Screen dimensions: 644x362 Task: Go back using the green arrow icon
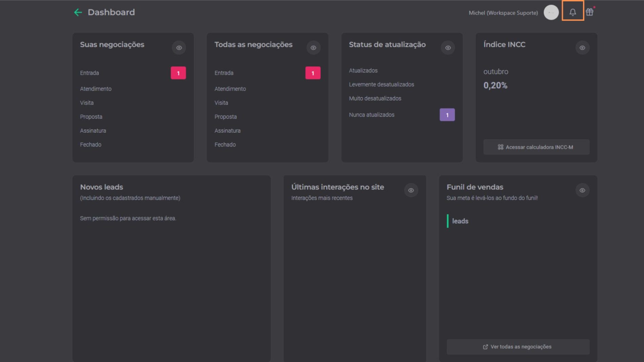[78, 13]
